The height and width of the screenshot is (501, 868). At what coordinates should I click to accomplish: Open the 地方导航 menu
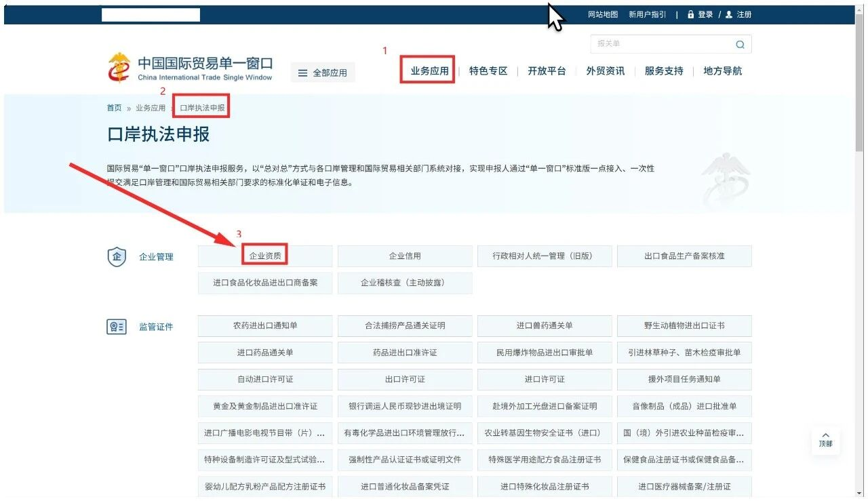click(x=722, y=71)
